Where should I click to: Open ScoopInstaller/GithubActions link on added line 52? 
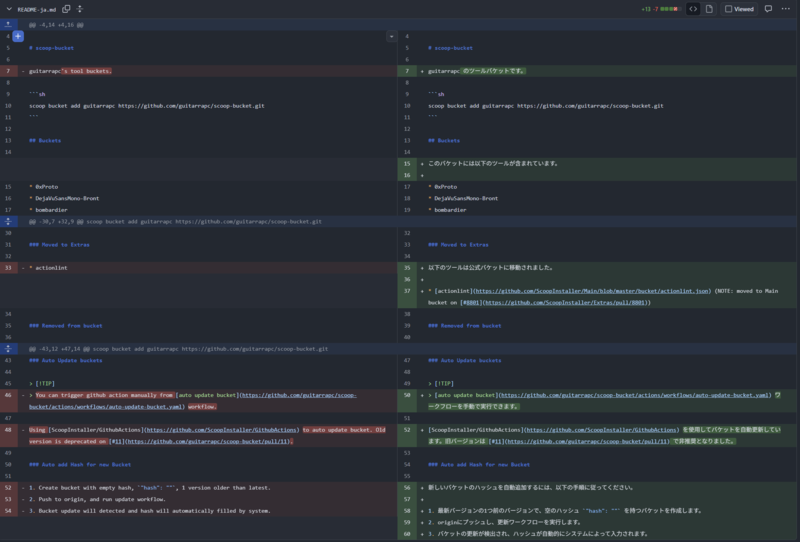click(x=601, y=430)
